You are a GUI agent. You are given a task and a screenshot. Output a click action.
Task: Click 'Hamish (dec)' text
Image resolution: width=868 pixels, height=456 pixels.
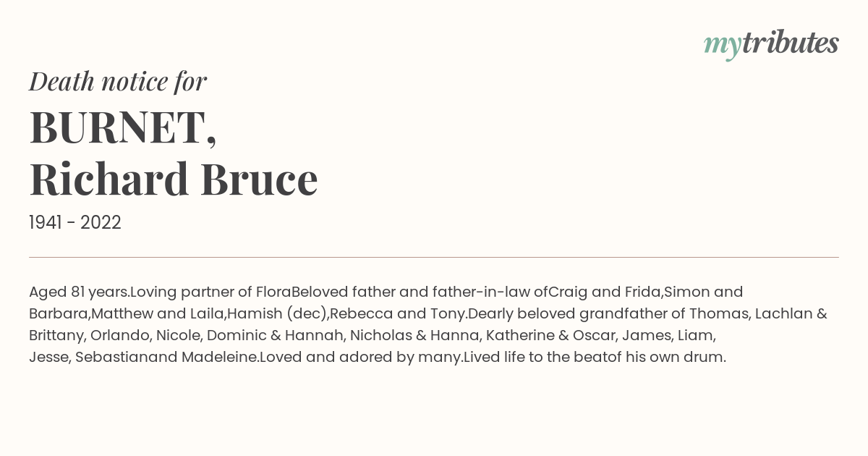277,314
